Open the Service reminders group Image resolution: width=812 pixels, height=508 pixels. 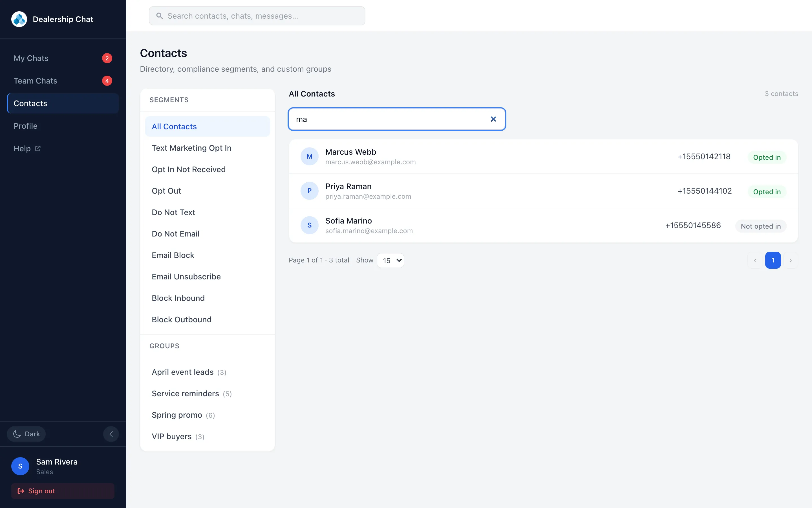point(207,393)
